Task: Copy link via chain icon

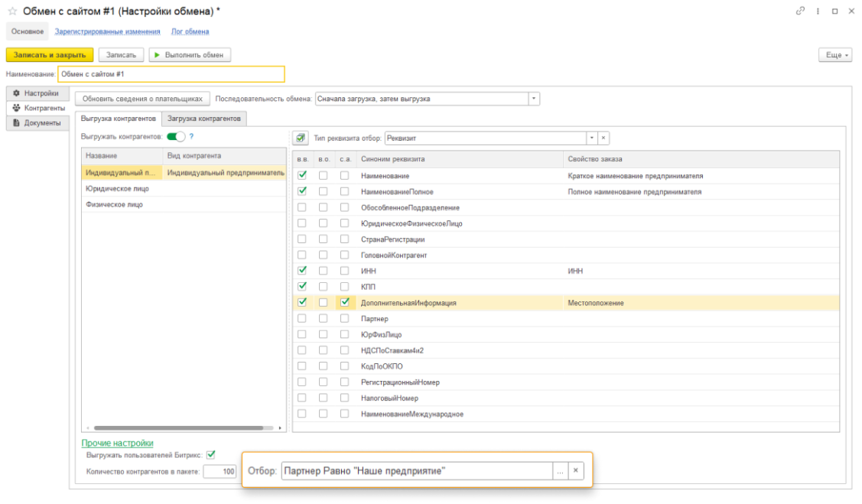Action: 800,11
